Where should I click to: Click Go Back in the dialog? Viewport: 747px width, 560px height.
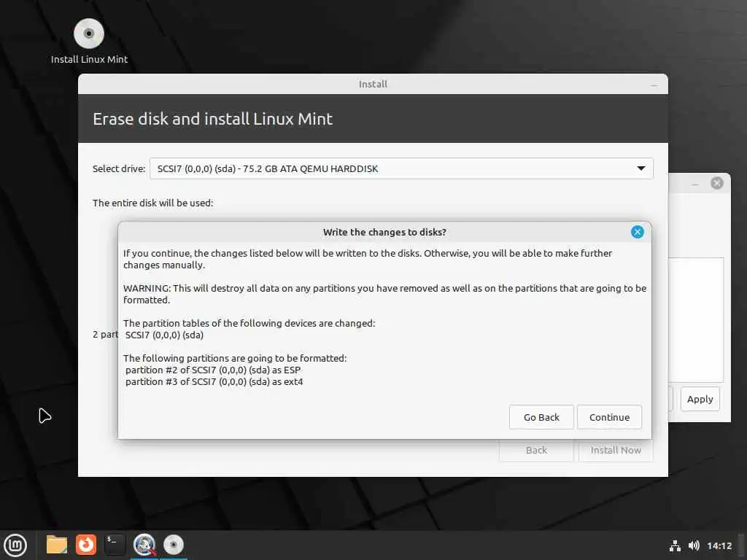541,417
